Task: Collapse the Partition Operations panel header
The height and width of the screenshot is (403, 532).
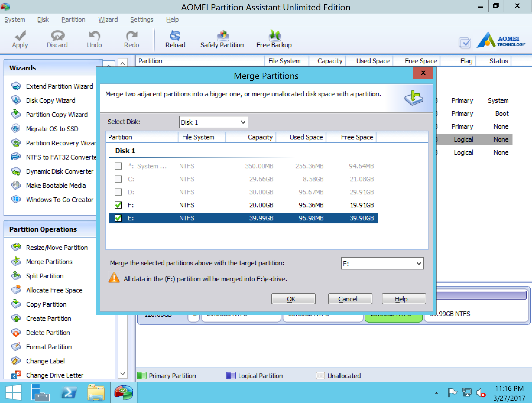Action: pyautogui.click(x=50, y=229)
